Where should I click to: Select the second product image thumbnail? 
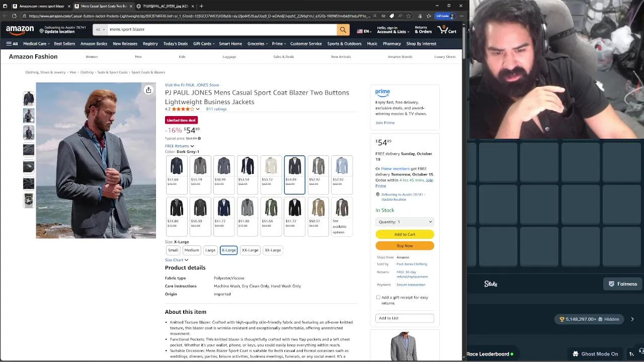29,116
